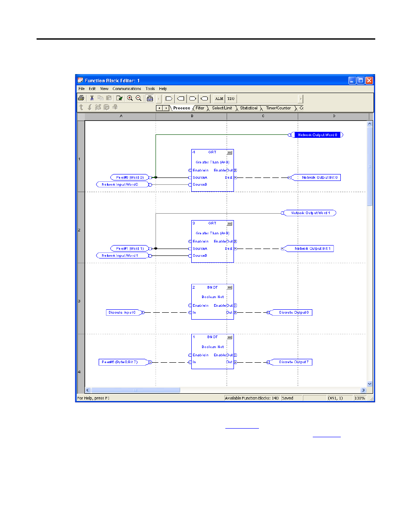Open properties of BNOT block 2
Viewport: 411px width, 532px height.
pyautogui.click(x=230, y=287)
